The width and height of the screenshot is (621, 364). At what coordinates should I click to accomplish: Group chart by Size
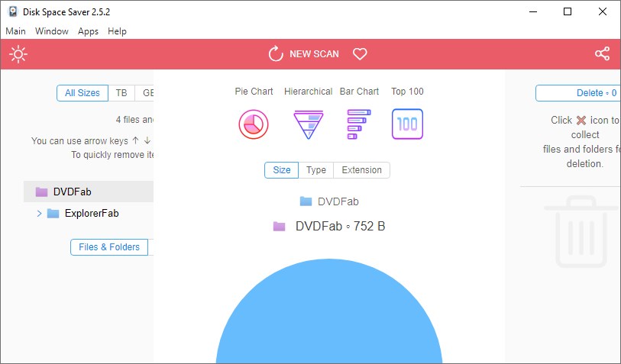pos(281,170)
